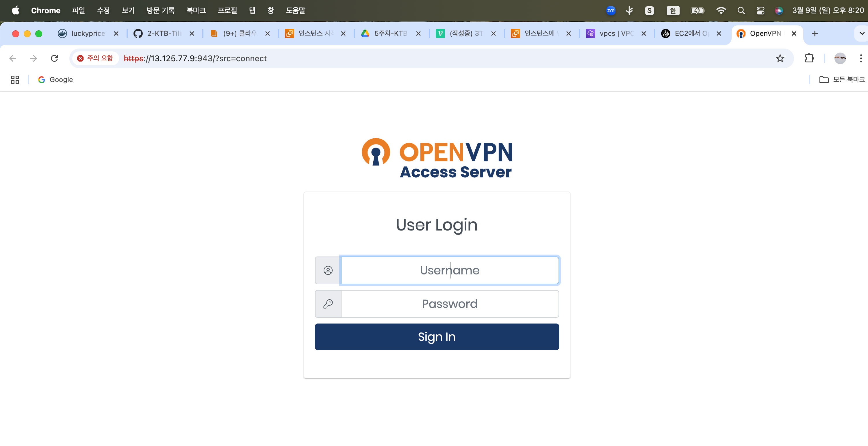The image size is (868, 446).
Task: Toggle the Korean input source indicator
Action: pos(673,10)
